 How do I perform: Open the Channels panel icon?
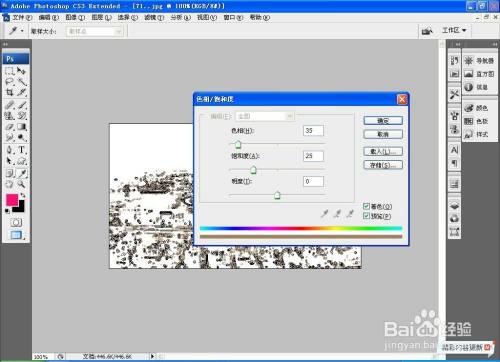click(x=454, y=219)
